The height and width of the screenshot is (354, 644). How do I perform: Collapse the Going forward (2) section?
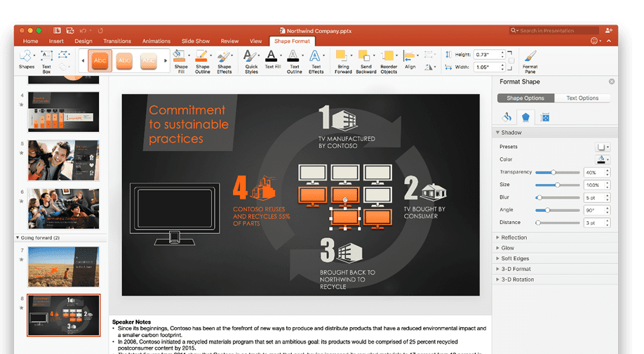pyautogui.click(x=18, y=237)
